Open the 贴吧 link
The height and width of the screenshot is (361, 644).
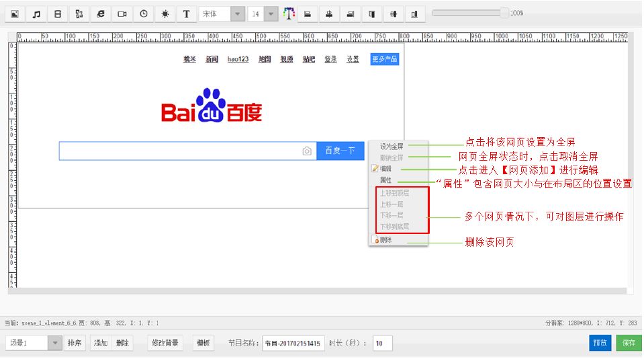pyautogui.click(x=309, y=59)
